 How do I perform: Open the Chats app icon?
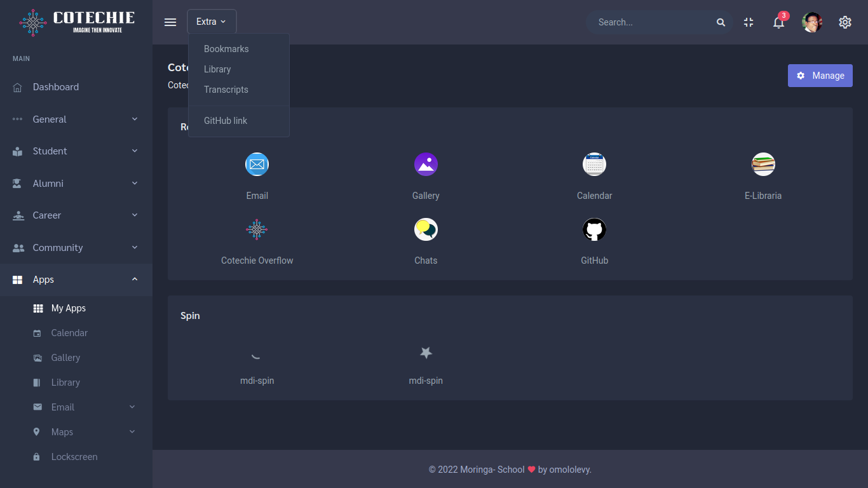[x=426, y=229]
